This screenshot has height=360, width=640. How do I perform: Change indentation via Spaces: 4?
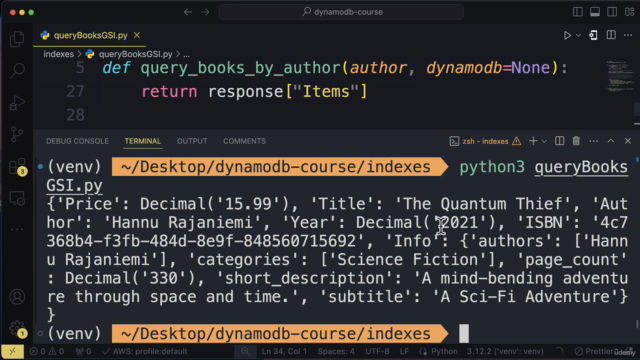click(336, 351)
